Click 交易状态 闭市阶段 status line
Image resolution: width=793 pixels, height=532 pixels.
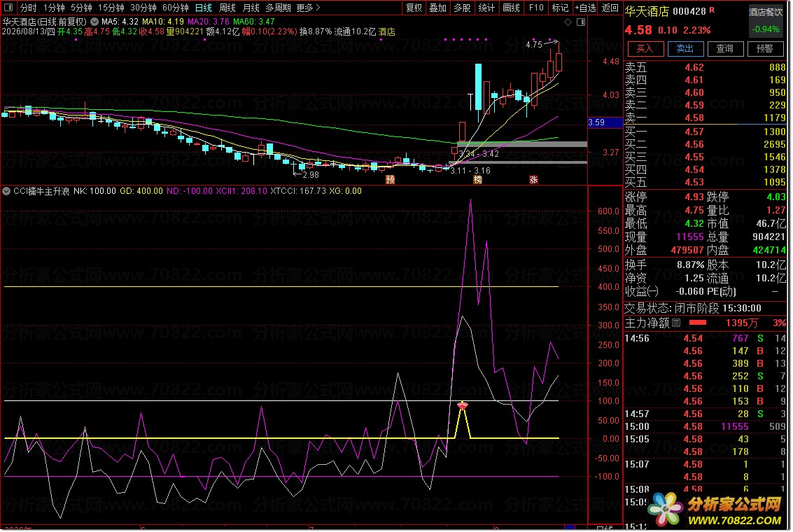coord(693,309)
